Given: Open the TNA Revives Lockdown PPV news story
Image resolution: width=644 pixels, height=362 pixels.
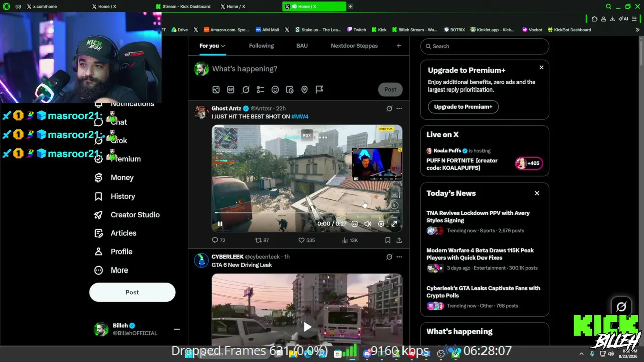Looking at the screenshot, I should [x=485, y=222].
